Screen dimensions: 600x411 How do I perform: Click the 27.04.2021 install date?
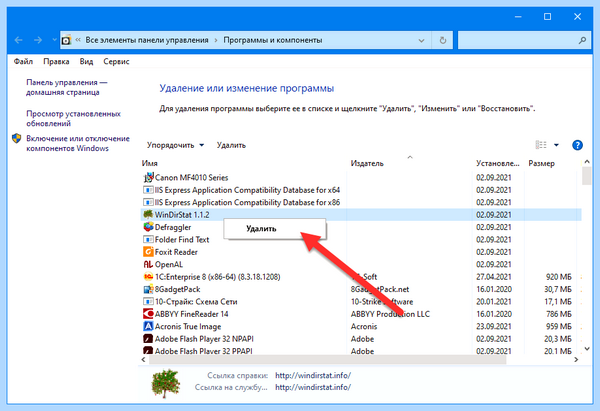[494, 277]
